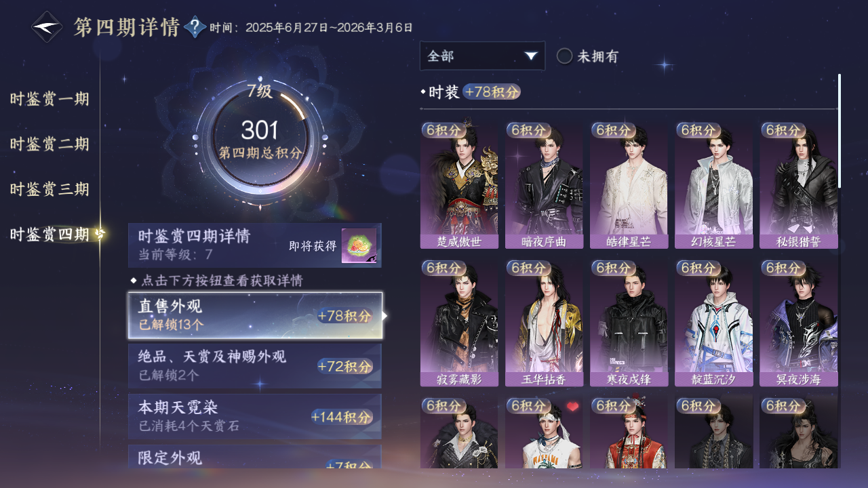Click the 第四期总积分 circular progress ring
Screen dimensions: 868x488
tap(260, 140)
